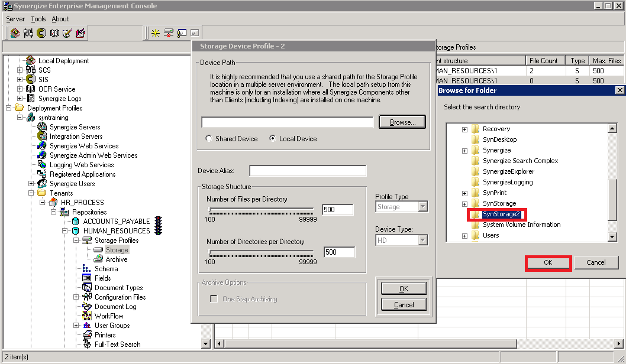Select the Synergize Logs tree icon
Image resolution: width=626 pixels, height=364 pixels.
(x=31, y=99)
